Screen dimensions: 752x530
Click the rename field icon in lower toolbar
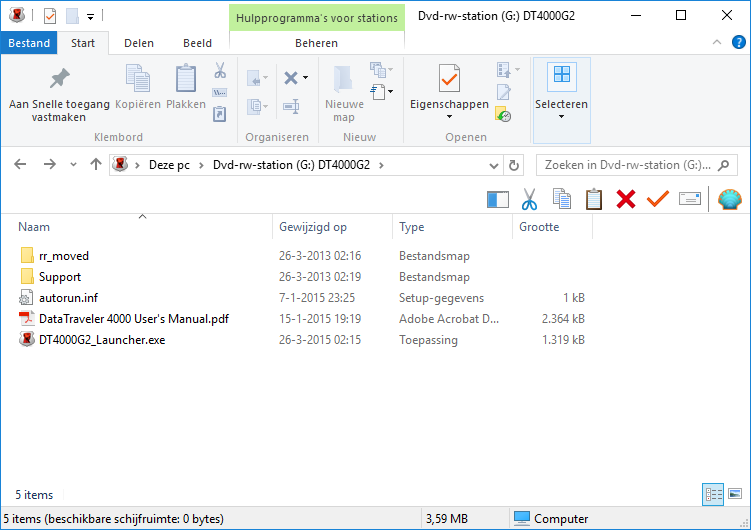pyautogui.click(x=690, y=199)
